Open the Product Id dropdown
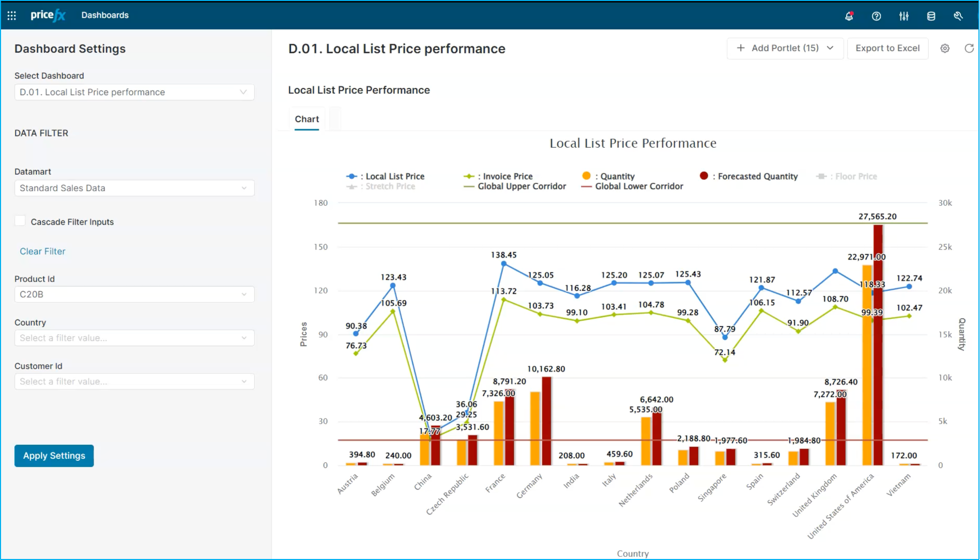This screenshot has width=980, height=560. click(134, 294)
